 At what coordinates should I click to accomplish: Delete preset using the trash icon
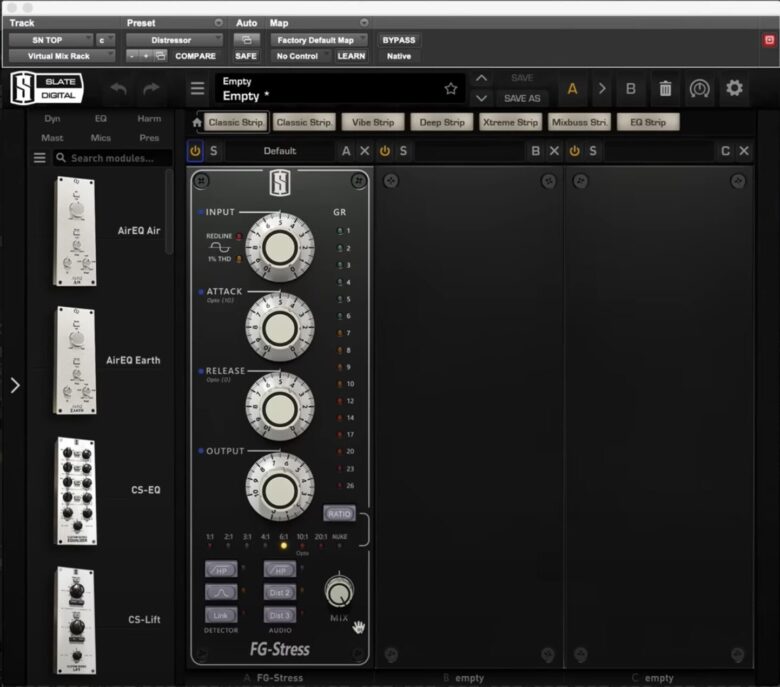pos(665,89)
